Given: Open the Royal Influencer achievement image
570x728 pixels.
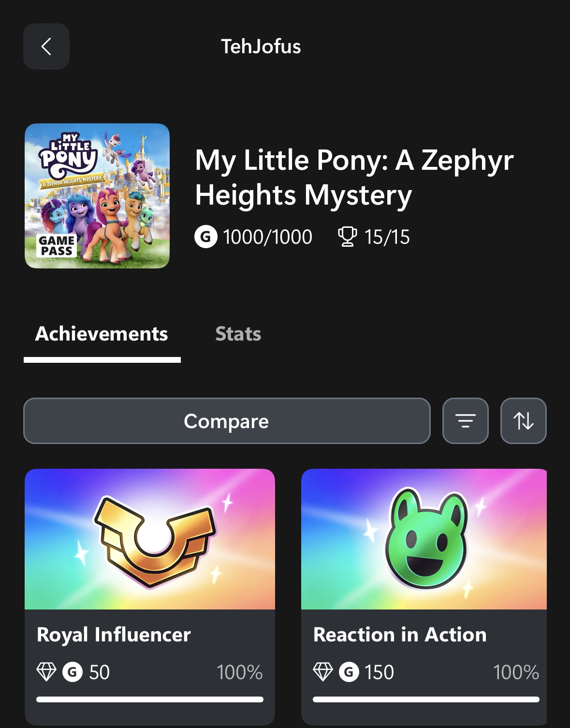Looking at the screenshot, I should click(150, 539).
